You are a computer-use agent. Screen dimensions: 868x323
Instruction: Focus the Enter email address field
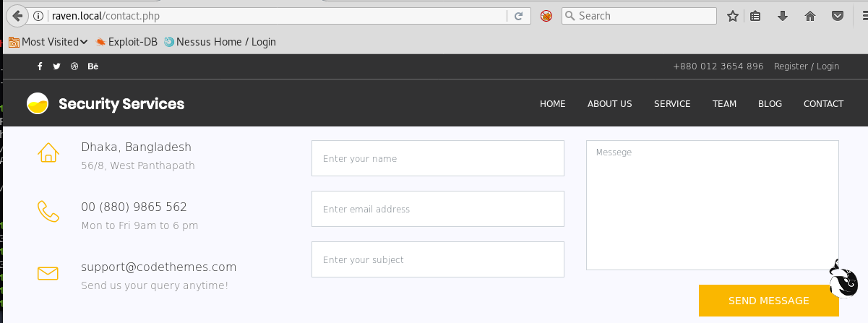pyautogui.click(x=437, y=209)
